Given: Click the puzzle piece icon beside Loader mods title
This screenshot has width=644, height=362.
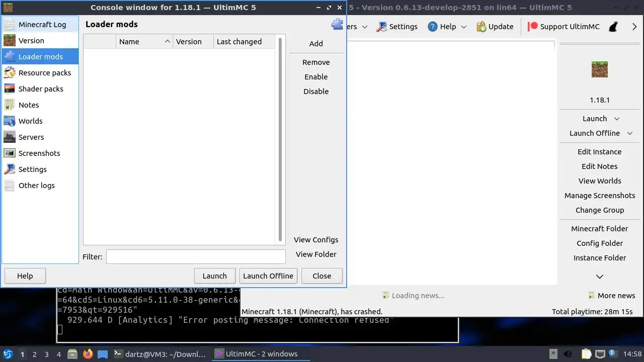Looking at the screenshot, I should click(337, 24).
